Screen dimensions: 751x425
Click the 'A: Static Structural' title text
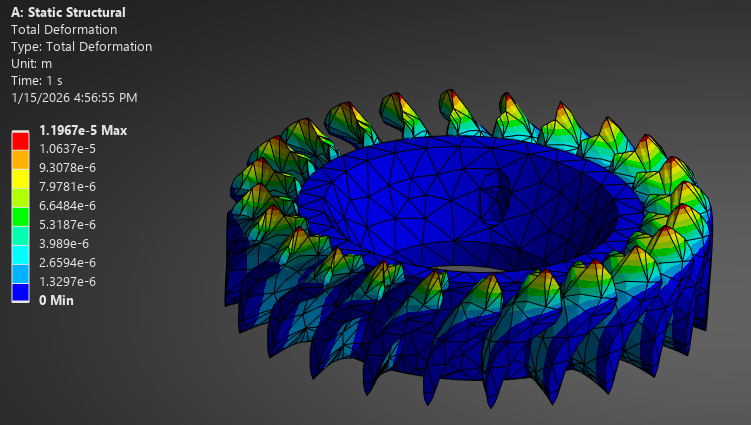pyautogui.click(x=68, y=12)
